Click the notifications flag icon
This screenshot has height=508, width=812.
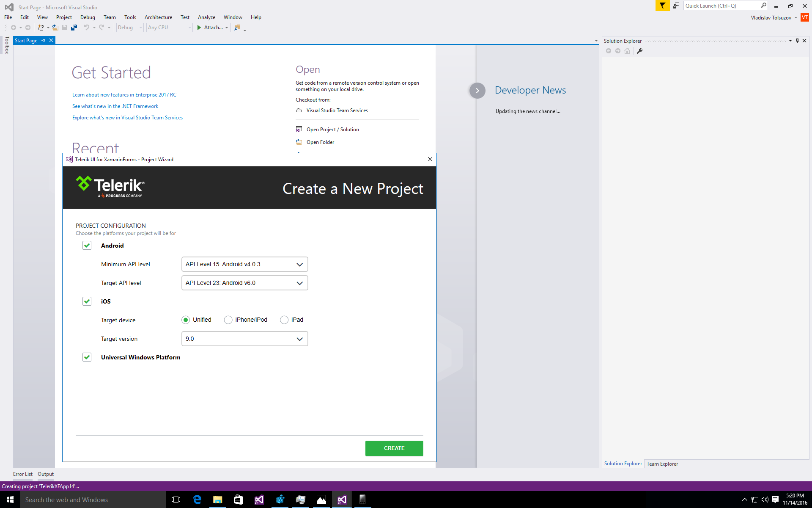(662, 6)
